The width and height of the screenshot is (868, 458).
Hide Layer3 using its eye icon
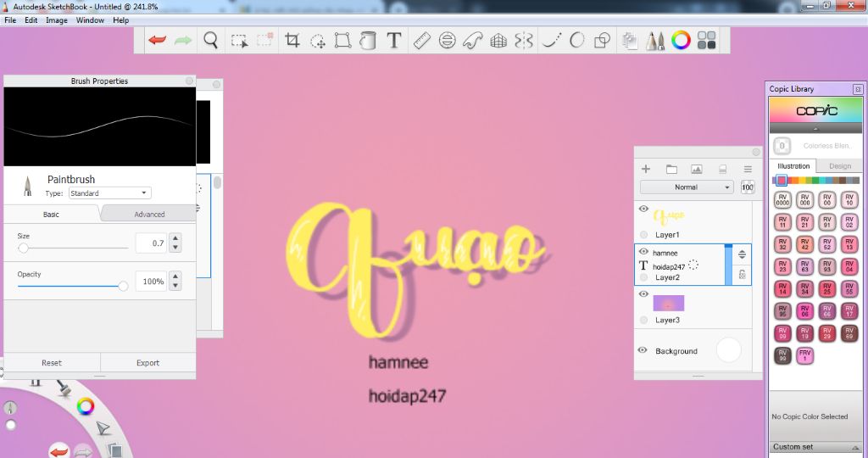point(643,294)
